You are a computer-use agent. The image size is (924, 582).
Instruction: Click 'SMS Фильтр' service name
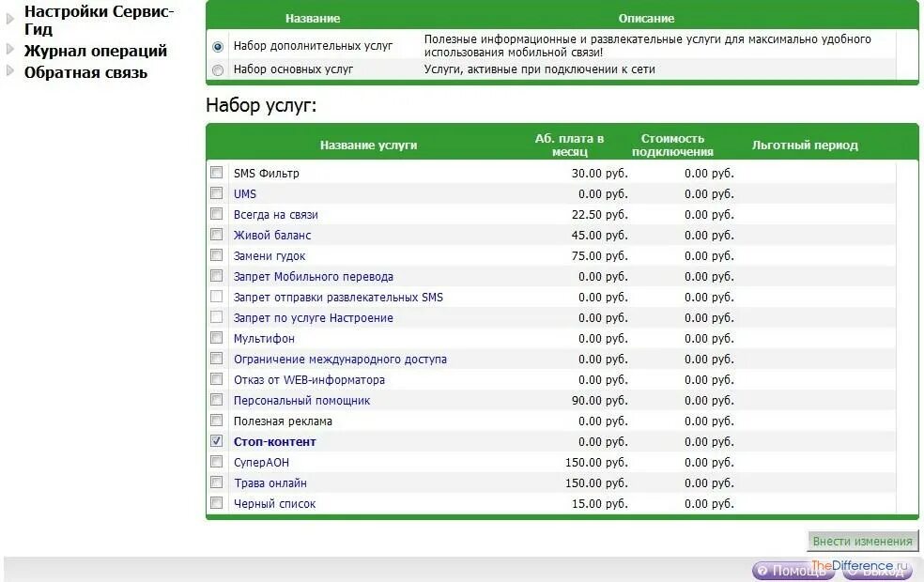tap(267, 173)
